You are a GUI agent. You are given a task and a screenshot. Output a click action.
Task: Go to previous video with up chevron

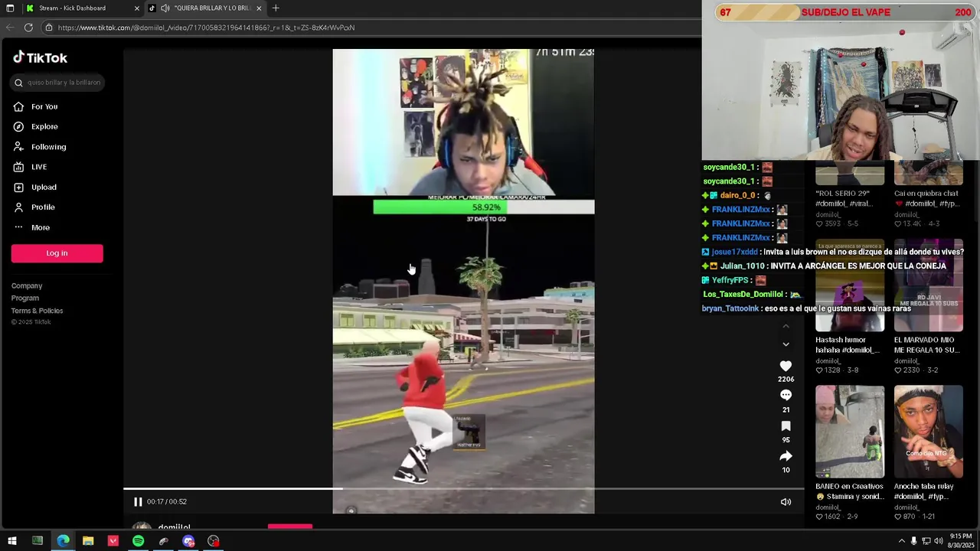[x=786, y=327]
